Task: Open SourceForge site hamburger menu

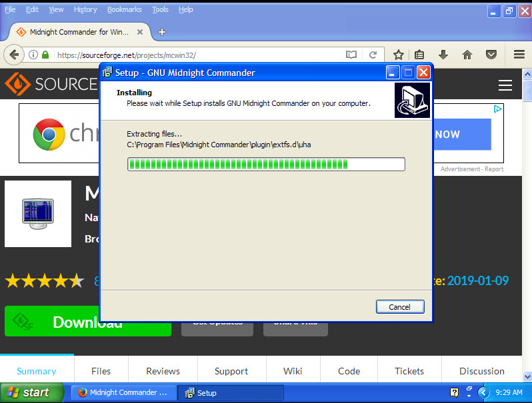Action: click(x=505, y=85)
